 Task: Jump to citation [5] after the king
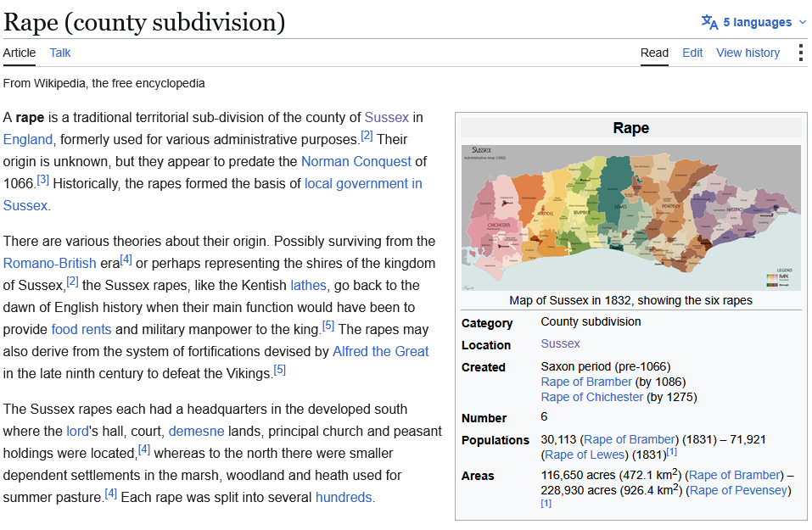(328, 326)
